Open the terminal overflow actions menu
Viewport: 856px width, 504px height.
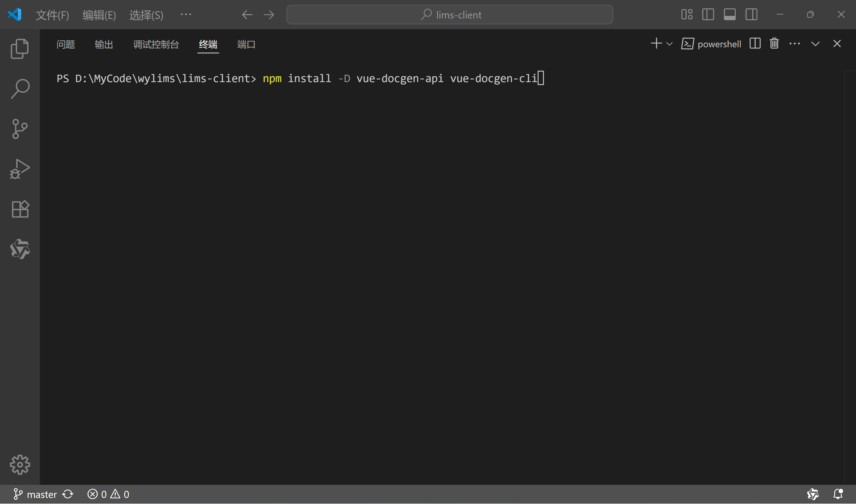(794, 44)
